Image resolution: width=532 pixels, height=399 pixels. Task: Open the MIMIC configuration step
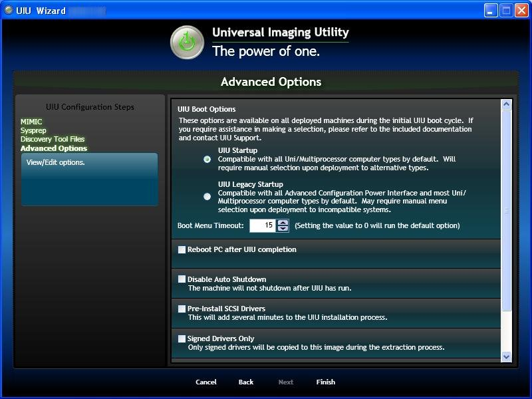31,122
